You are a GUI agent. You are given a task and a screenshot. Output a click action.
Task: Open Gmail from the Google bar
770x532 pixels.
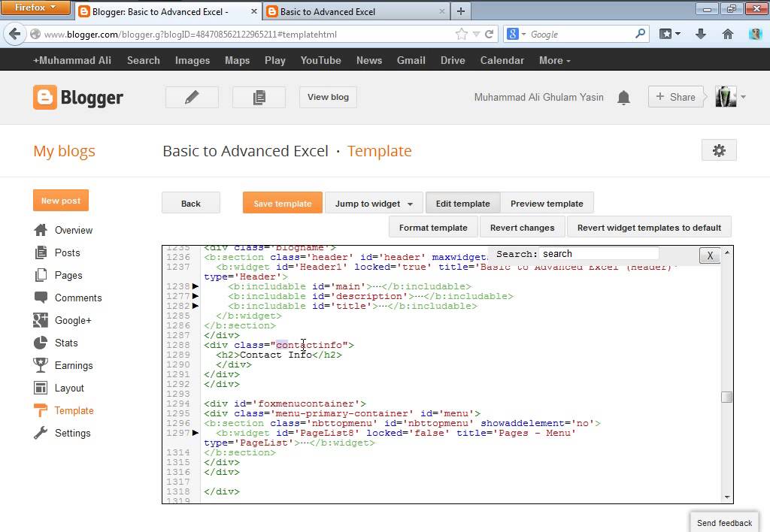click(x=411, y=60)
